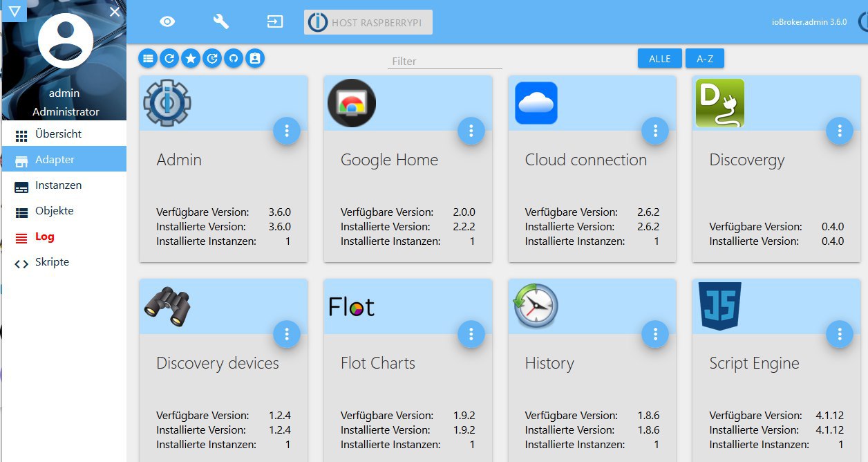
Task: Click the Admin card title
Action: coord(179,160)
